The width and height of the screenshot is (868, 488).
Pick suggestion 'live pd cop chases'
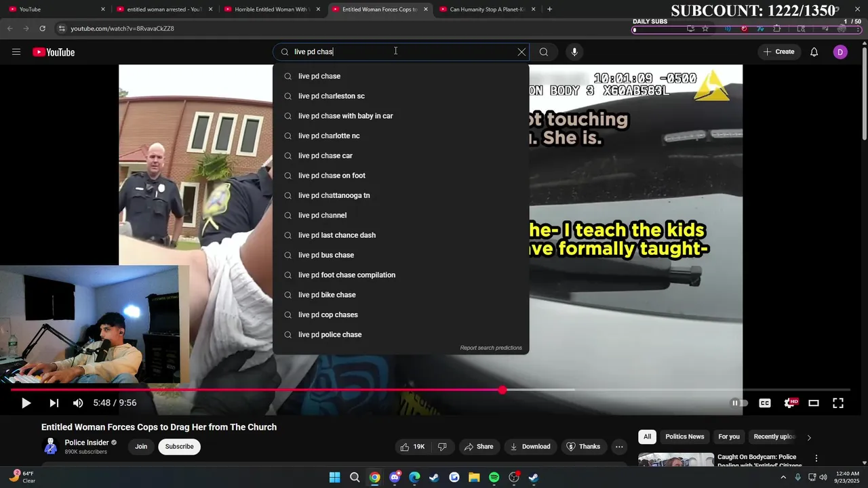tap(401, 315)
